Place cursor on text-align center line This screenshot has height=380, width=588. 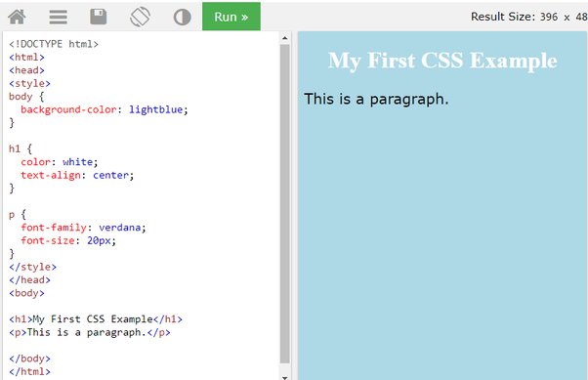pos(77,175)
